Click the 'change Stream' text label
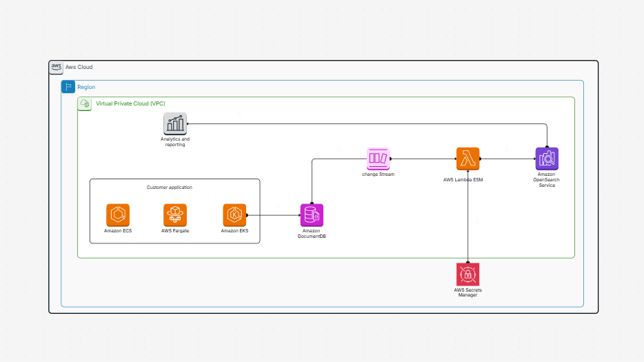The image size is (644, 362). [379, 174]
